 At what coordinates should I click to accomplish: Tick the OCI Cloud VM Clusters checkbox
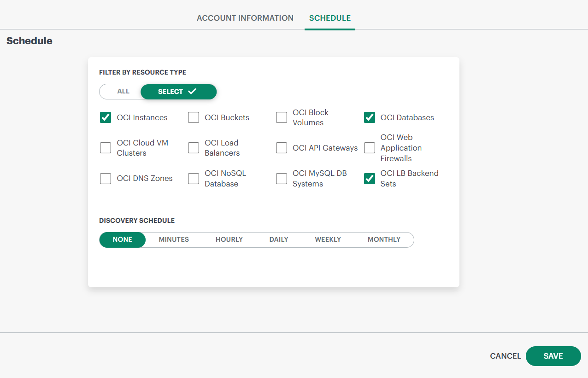[x=106, y=148]
